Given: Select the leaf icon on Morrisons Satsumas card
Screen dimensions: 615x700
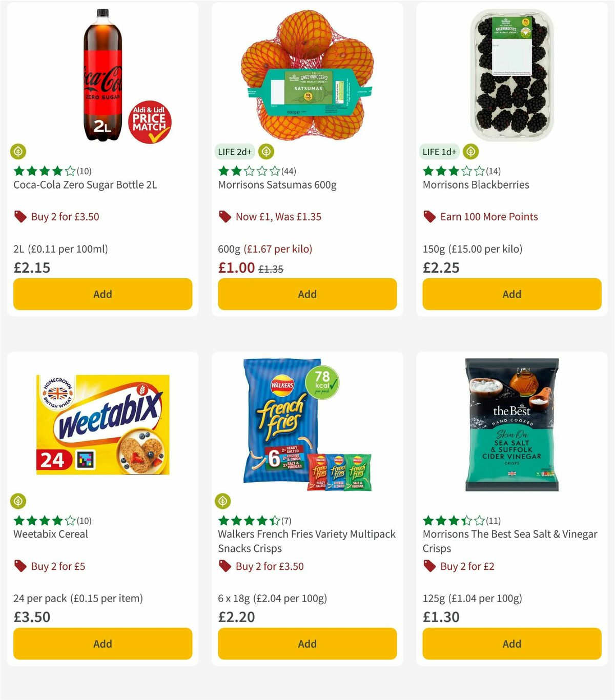Looking at the screenshot, I should click(265, 151).
